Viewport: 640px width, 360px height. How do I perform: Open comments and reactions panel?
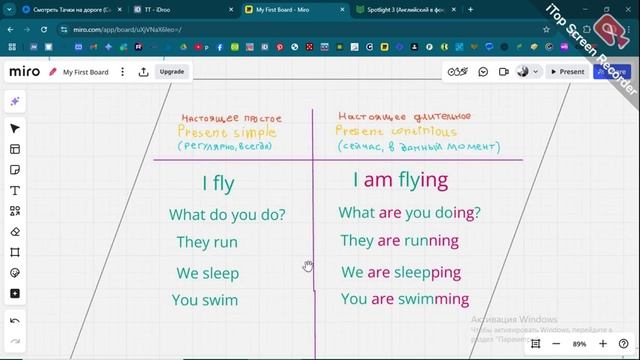point(483,72)
